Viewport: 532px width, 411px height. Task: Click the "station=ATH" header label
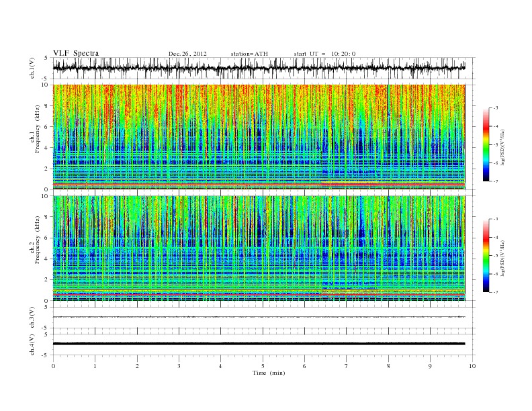pos(249,54)
